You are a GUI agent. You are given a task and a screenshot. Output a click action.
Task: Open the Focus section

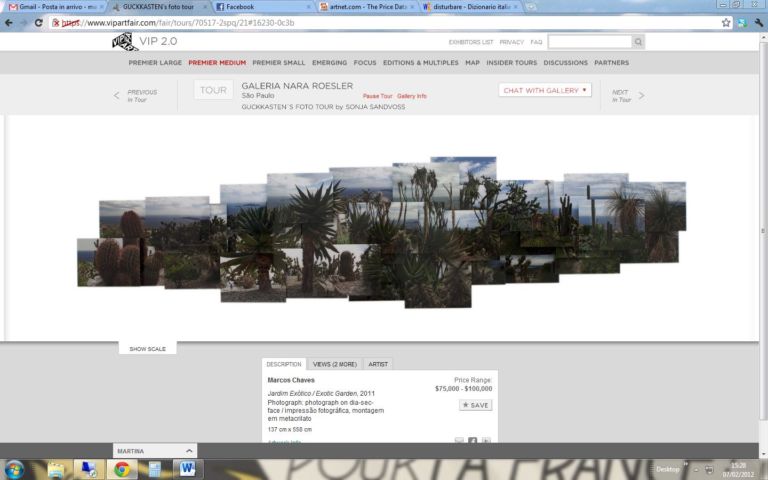(365, 63)
